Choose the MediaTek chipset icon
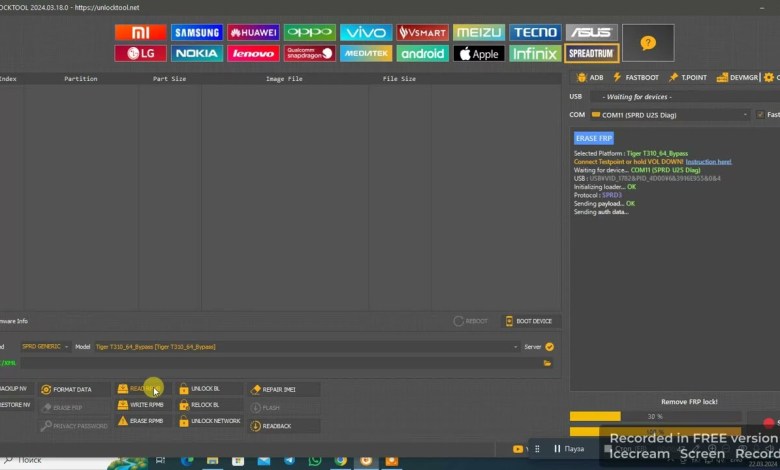The height and width of the screenshot is (470, 780). (x=365, y=54)
